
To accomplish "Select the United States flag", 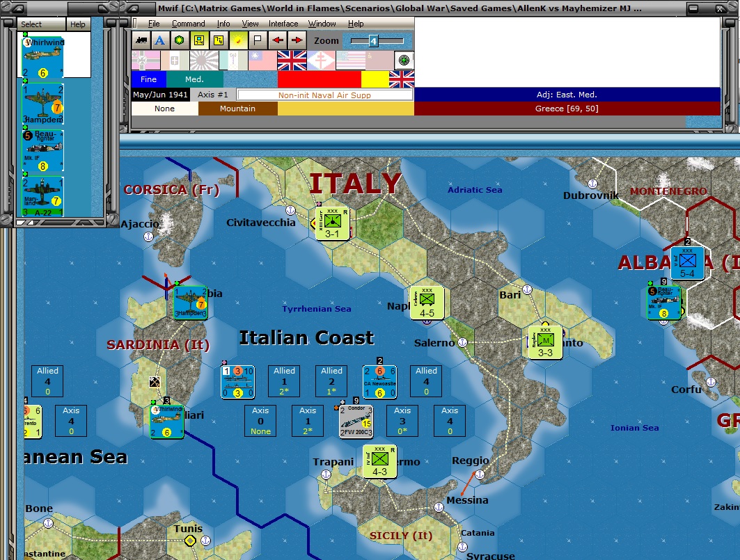I will [x=350, y=61].
